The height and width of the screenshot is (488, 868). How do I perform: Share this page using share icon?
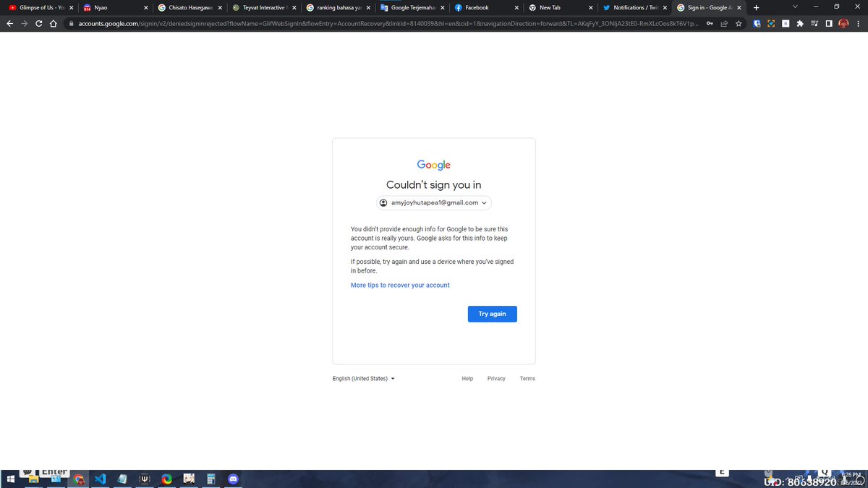click(x=724, y=23)
